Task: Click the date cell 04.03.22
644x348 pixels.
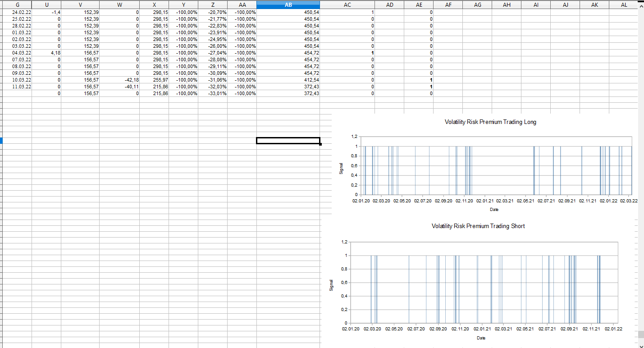Action: pos(21,53)
